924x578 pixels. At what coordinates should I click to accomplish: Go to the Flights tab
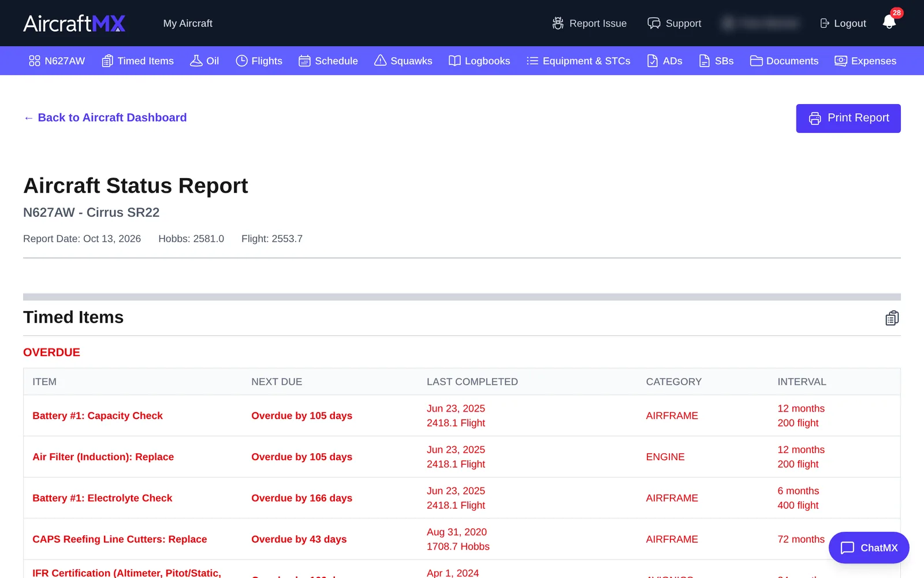(259, 61)
